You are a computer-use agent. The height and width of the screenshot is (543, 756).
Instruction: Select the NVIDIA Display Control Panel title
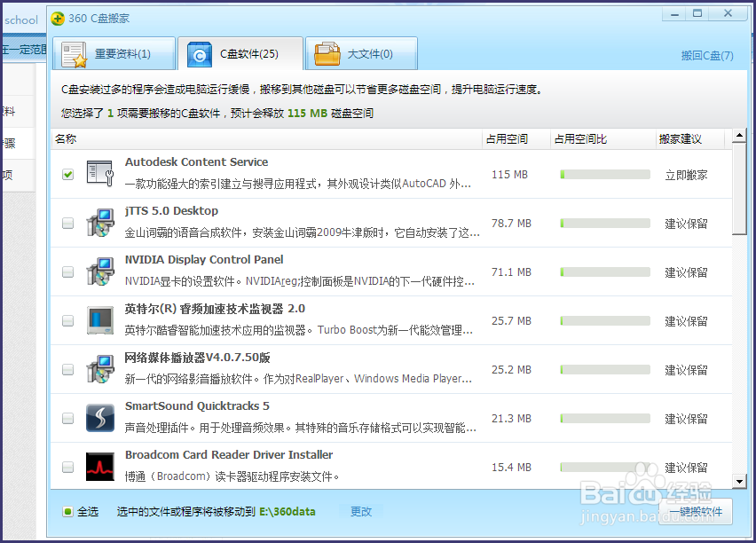[204, 259]
